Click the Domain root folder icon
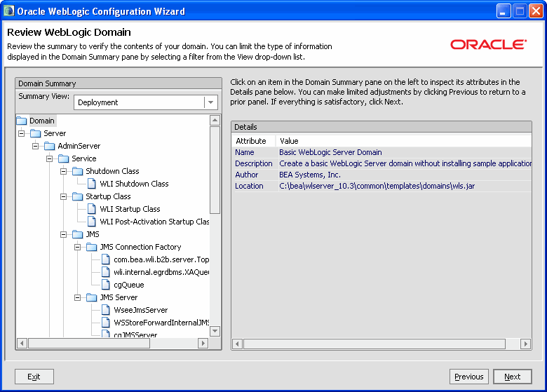The width and height of the screenshot is (547, 392). 22,121
